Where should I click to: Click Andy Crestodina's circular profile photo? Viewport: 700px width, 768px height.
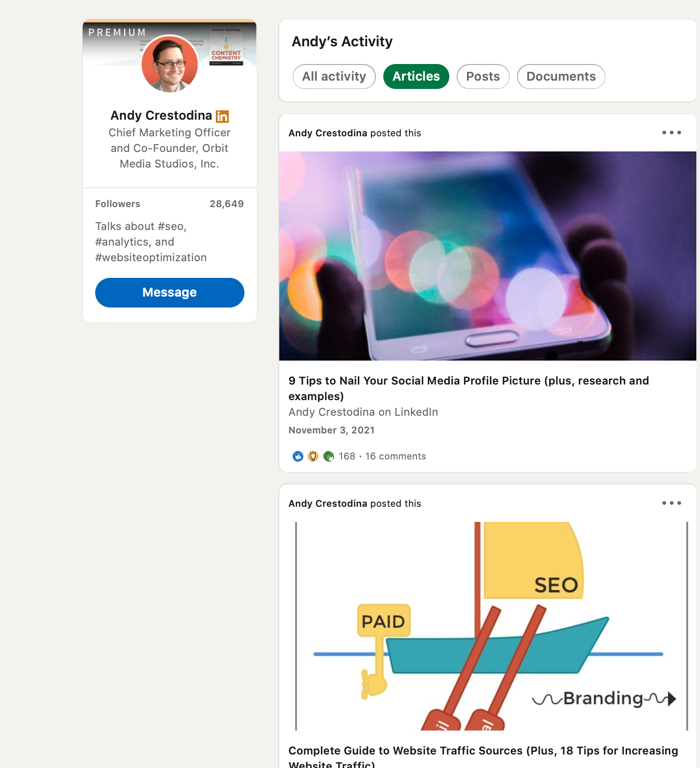[x=170, y=65]
